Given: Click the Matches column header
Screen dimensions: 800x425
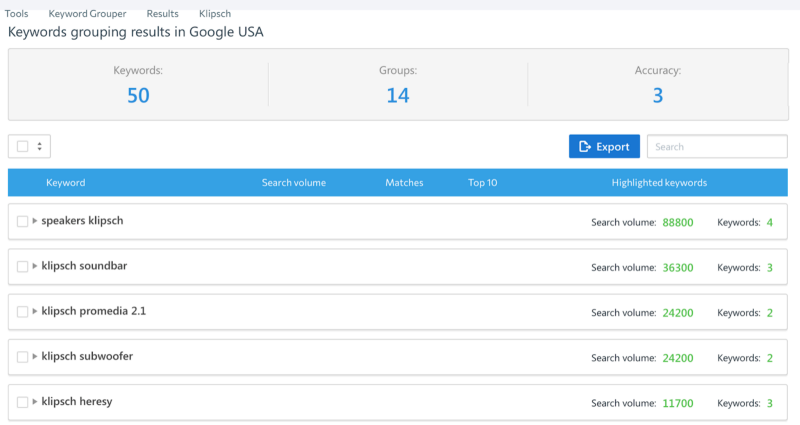Looking at the screenshot, I should (404, 183).
